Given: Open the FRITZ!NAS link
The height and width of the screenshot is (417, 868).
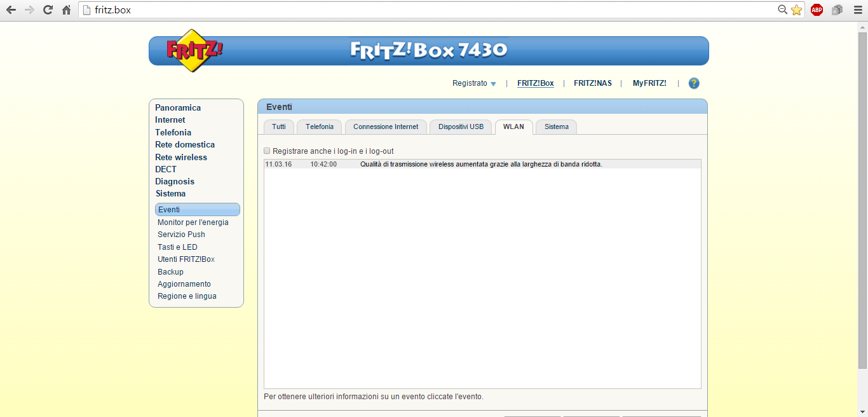Looking at the screenshot, I should (x=593, y=83).
